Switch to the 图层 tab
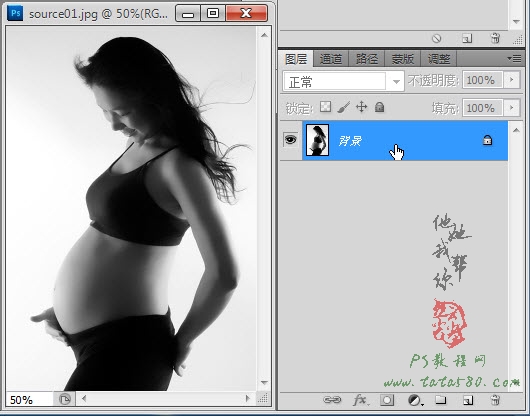The height and width of the screenshot is (416, 530). (296, 59)
